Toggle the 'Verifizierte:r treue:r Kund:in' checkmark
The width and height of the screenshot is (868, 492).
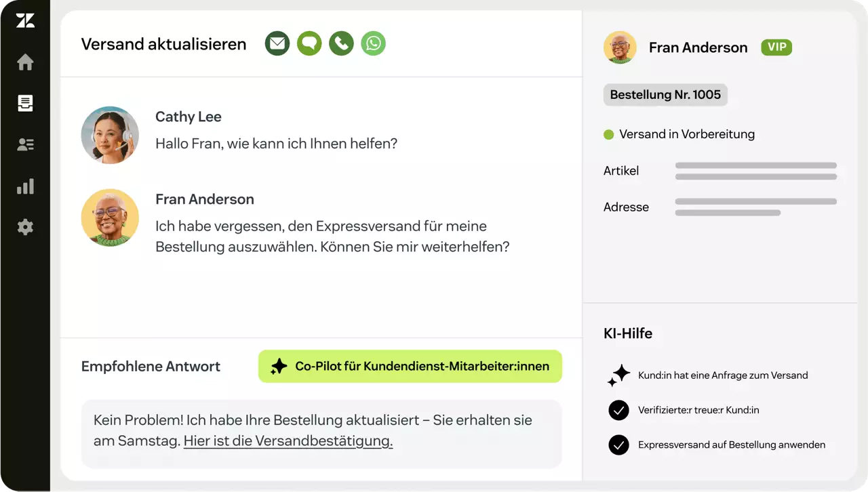pyautogui.click(x=618, y=410)
